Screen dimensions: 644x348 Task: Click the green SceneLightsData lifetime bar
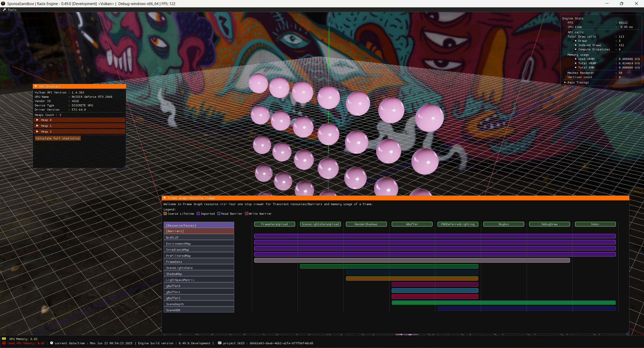click(389, 266)
